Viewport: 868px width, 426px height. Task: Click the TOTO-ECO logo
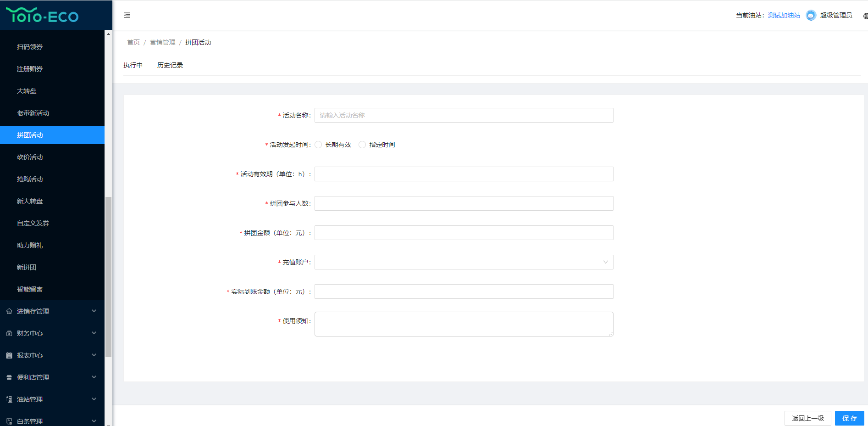(x=42, y=16)
